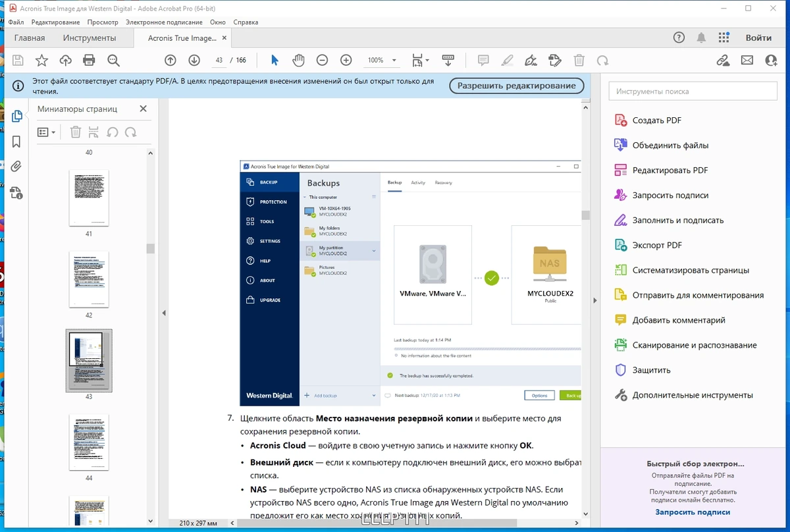The height and width of the screenshot is (532, 790).
Task: Open the 100% zoom level dropdown
Action: pyautogui.click(x=381, y=61)
